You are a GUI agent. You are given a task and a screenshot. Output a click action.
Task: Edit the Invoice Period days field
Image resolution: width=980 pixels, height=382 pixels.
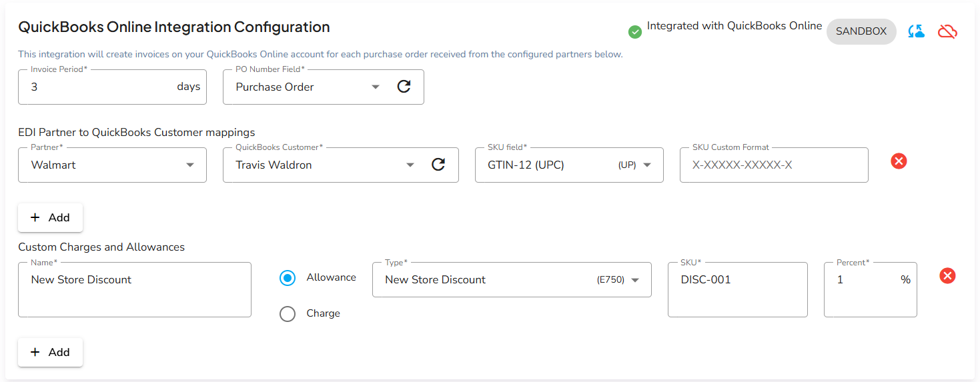[112, 87]
